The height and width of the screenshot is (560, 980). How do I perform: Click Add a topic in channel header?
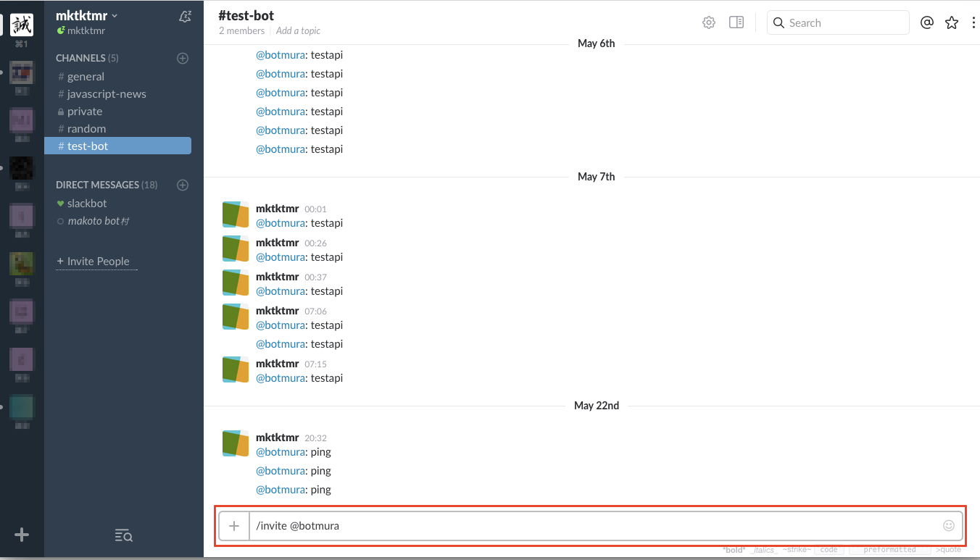[x=298, y=31]
